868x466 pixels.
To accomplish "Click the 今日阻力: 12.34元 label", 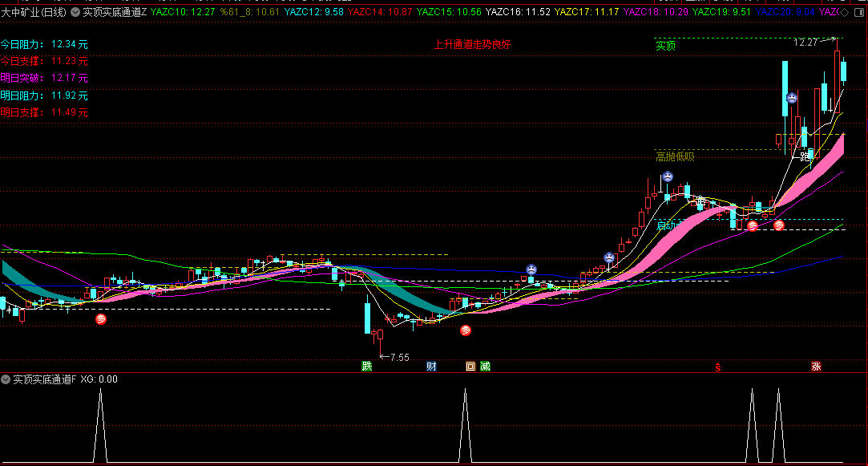I will (44, 44).
